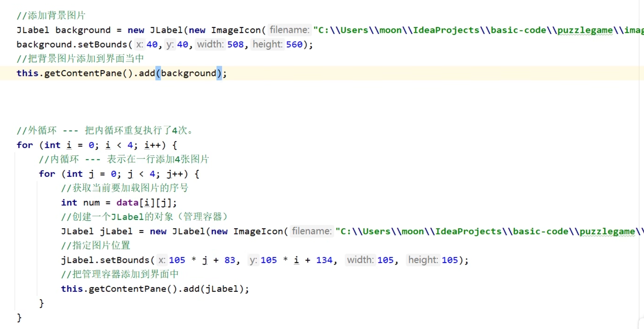Click the width value 508
644x329 pixels.
[x=236, y=45]
